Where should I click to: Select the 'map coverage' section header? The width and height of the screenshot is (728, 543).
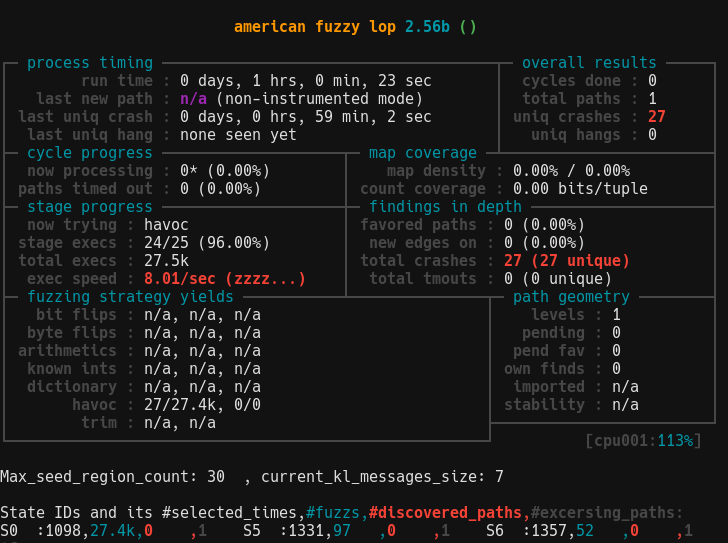click(422, 153)
